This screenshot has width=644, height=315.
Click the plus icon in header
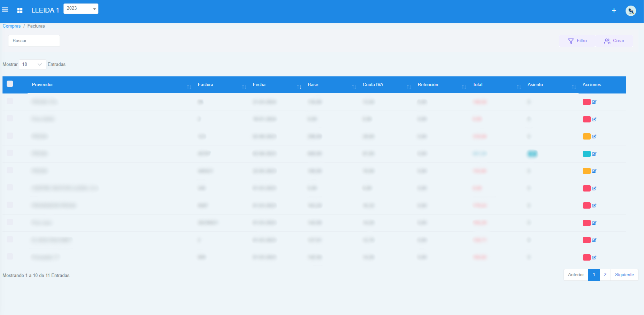pos(614,10)
